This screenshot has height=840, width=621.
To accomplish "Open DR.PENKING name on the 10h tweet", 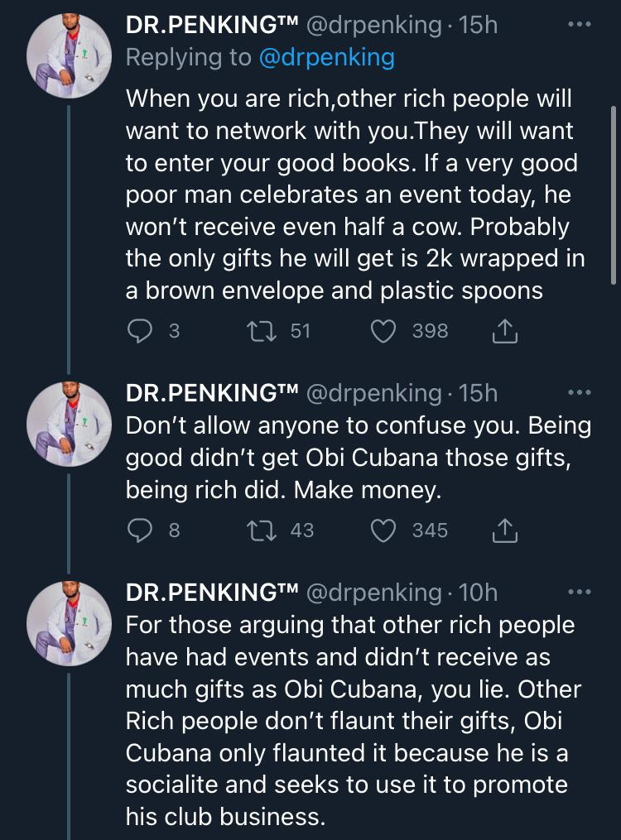I will point(212,592).
